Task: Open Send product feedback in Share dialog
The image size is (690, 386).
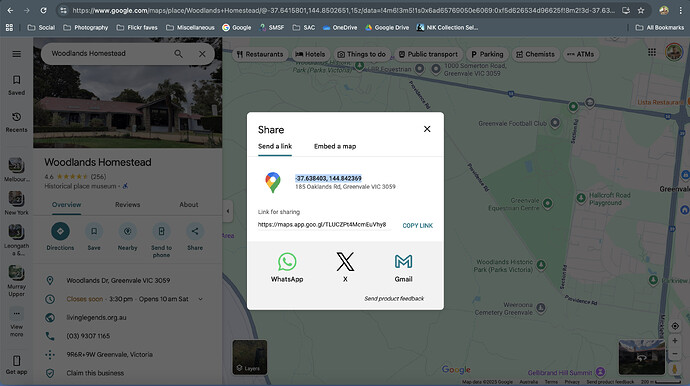Action: click(x=394, y=298)
